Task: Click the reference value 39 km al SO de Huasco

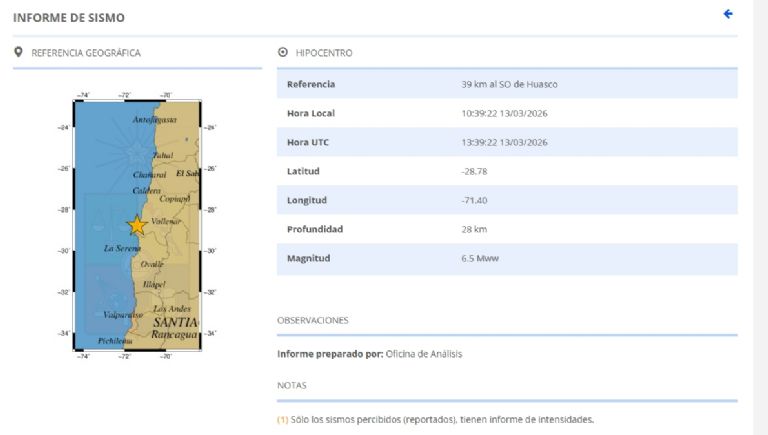Action: (508, 84)
